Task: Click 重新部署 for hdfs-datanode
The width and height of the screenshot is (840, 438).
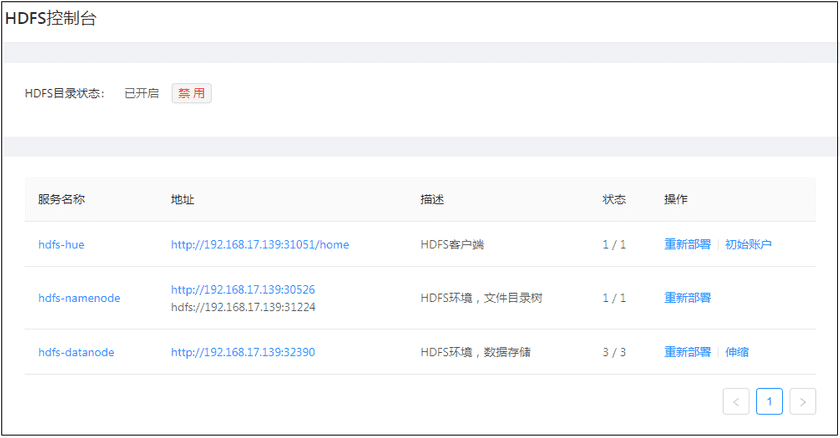Action: click(687, 352)
